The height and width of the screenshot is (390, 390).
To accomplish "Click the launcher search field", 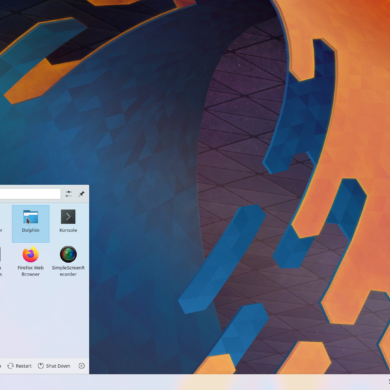I will coord(30,194).
